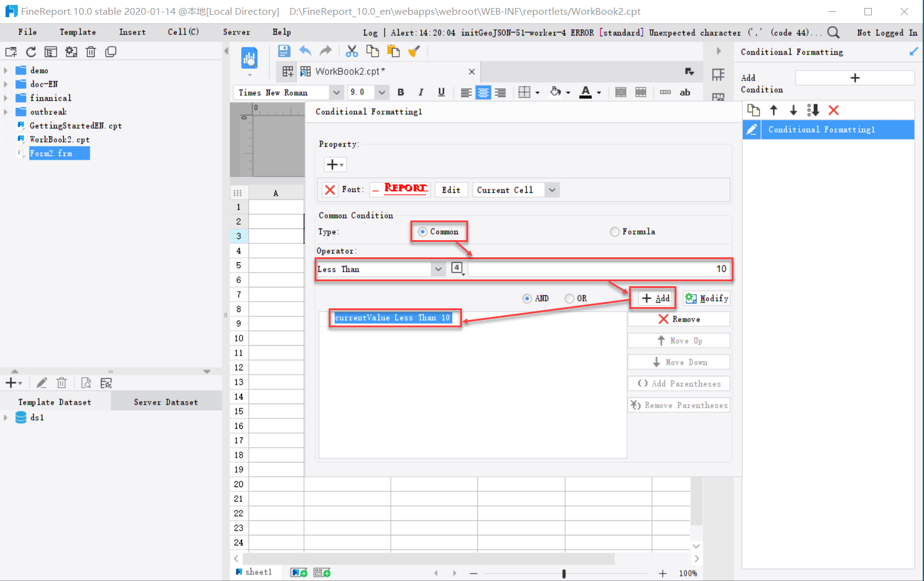This screenshot has height=581, width=924.
Task: Open the Template menu
Action: tap(77, 32)
